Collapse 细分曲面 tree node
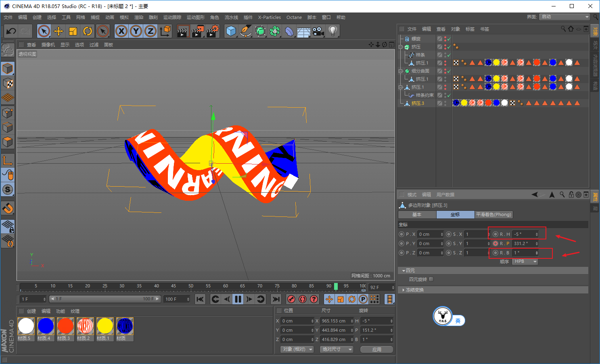This screenshot has height=364, width=600. tap(401, 71)
